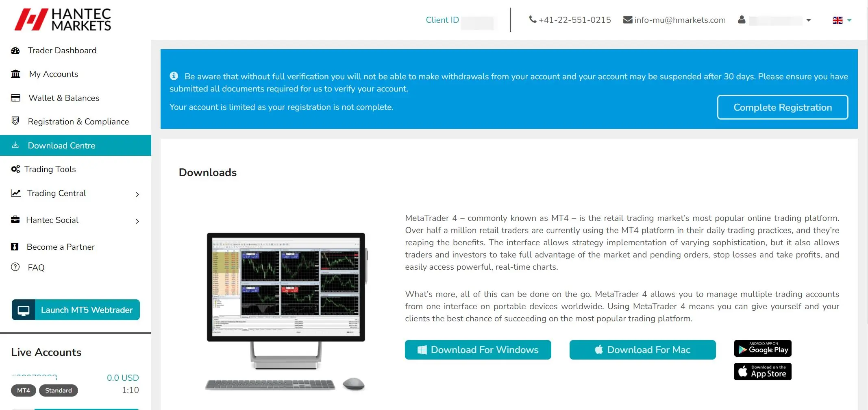Open Wallet & Balances page
Viewport: 868px width, 410px height.
(x=76, y=98)
